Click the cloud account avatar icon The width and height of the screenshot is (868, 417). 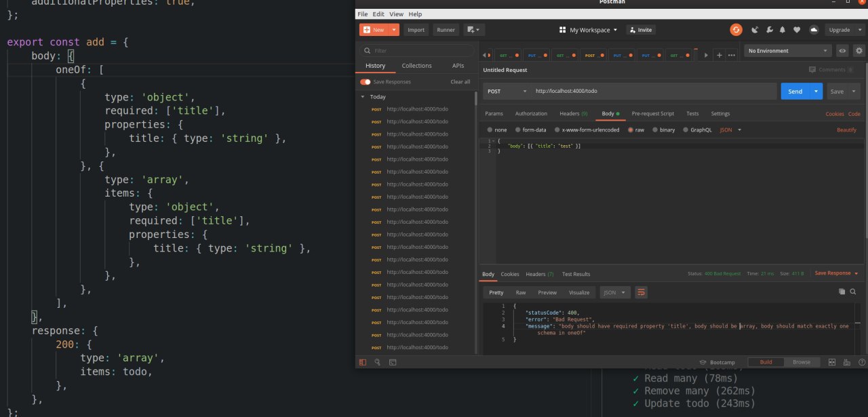tap(814, 30)
